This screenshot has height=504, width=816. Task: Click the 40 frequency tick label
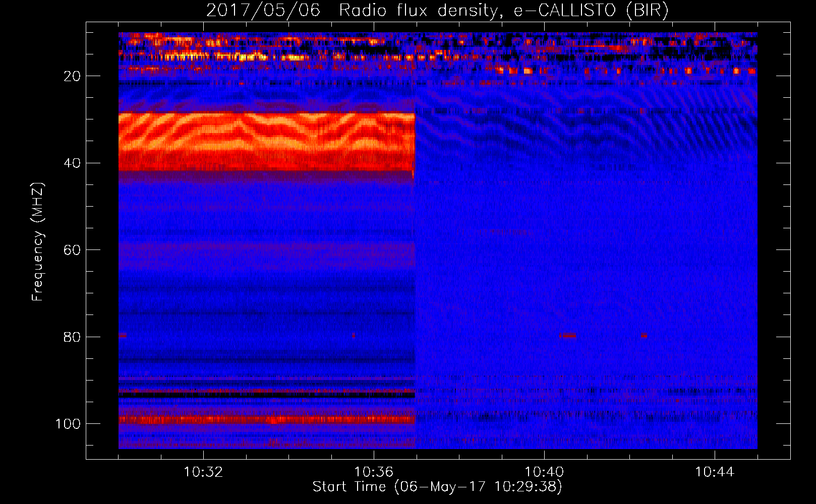coord(72,163)
